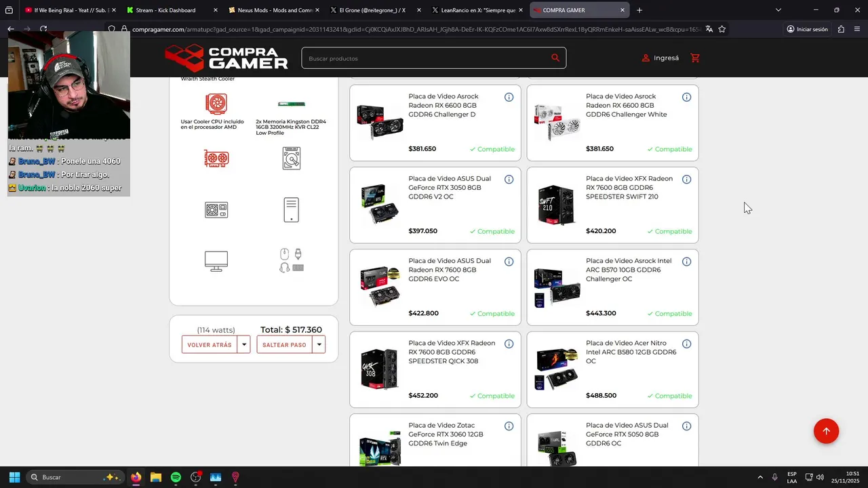Select the graphics card step icon
868x488 pixels.
216,159
